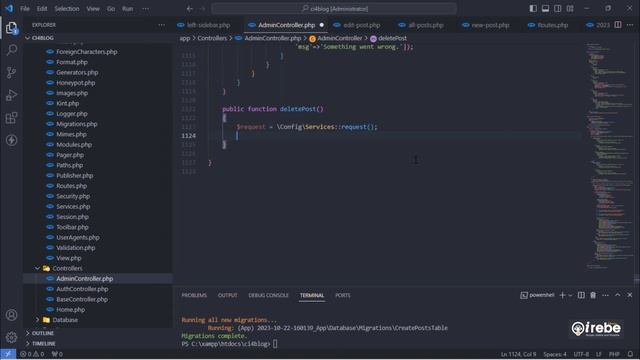The width and height of the screenshot is (640, 360).
Task: Switch to the Ports panel tab
Action: 342,295
